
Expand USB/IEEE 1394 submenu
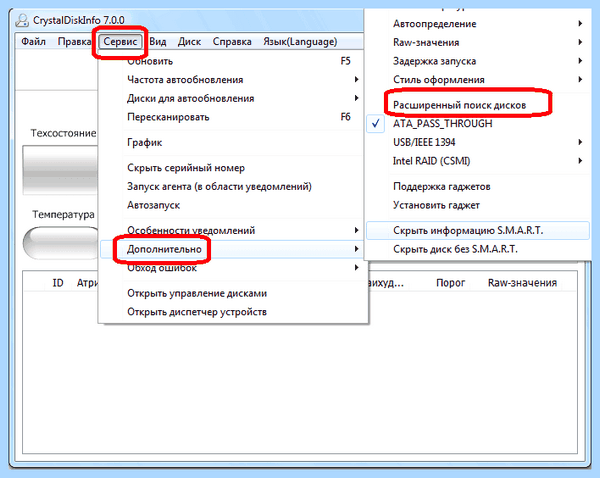point(478,142)
